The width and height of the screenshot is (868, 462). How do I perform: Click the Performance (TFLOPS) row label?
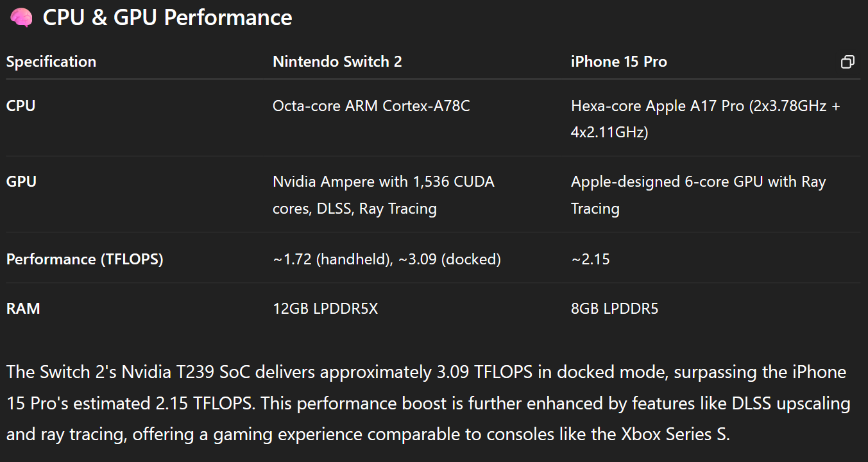click(x=85, y=259)
